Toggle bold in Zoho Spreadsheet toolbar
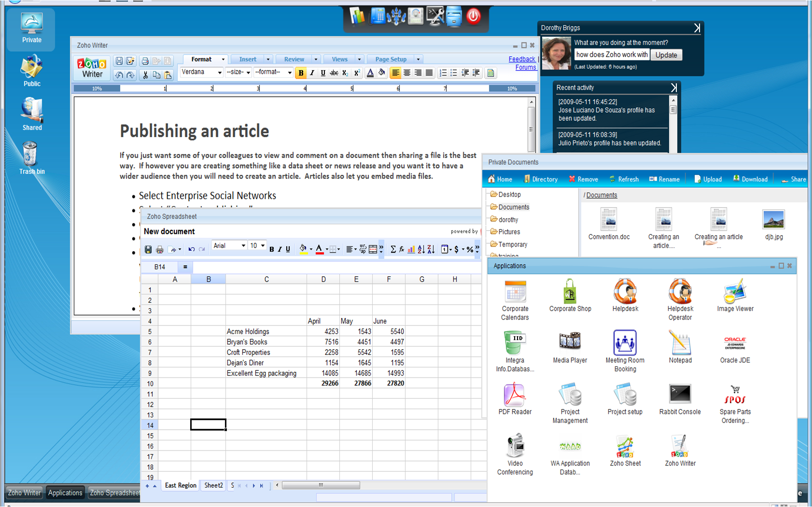The image size is (812, 507). [x=271, y=249]
